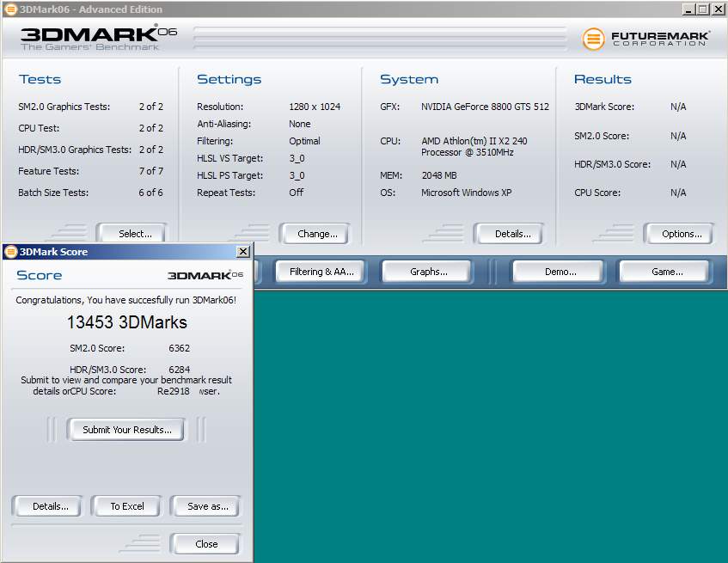
Task: Minimize the 3DMark06 main window
Action: [688, 9]
